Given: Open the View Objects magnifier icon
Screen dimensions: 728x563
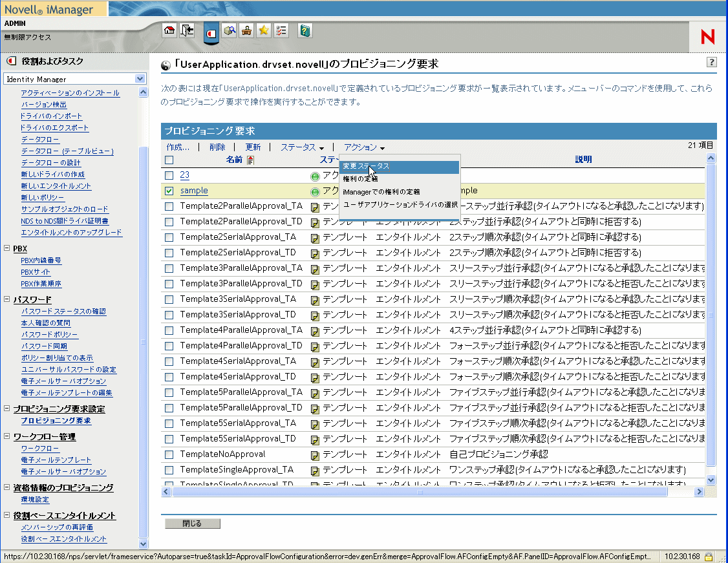Looking at the screenshot, I should point(230,30).
